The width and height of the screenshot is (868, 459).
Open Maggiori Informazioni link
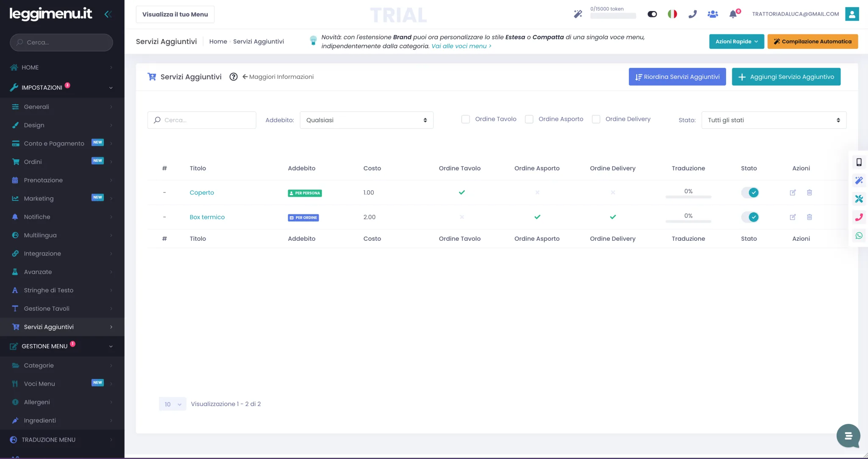pyautogui.click(x=278, y=77)
